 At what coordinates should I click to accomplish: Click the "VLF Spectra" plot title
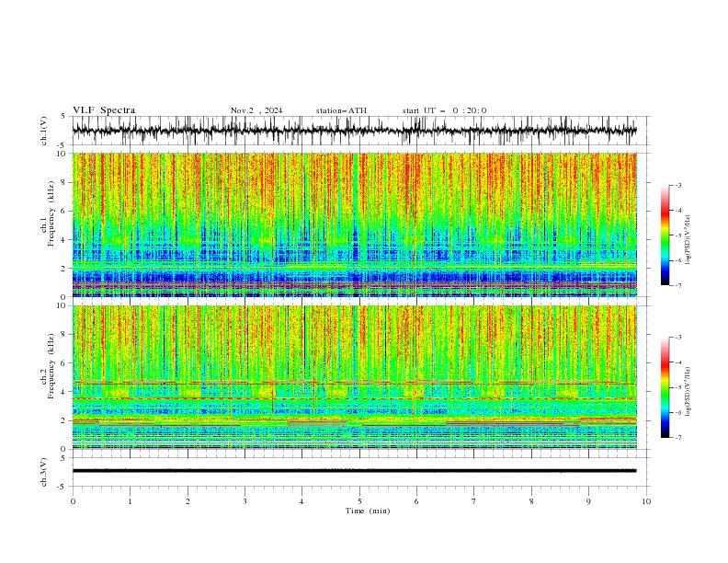pyautogui.click(x=104, y=110)
